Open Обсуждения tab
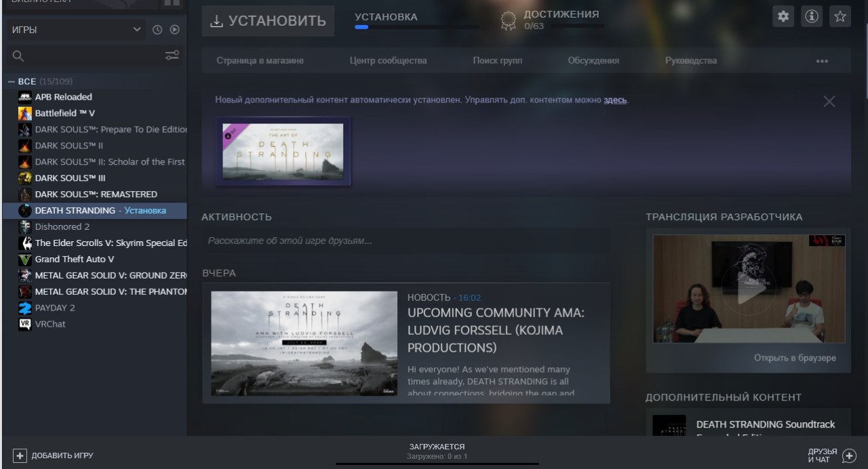 pos(593,60)
